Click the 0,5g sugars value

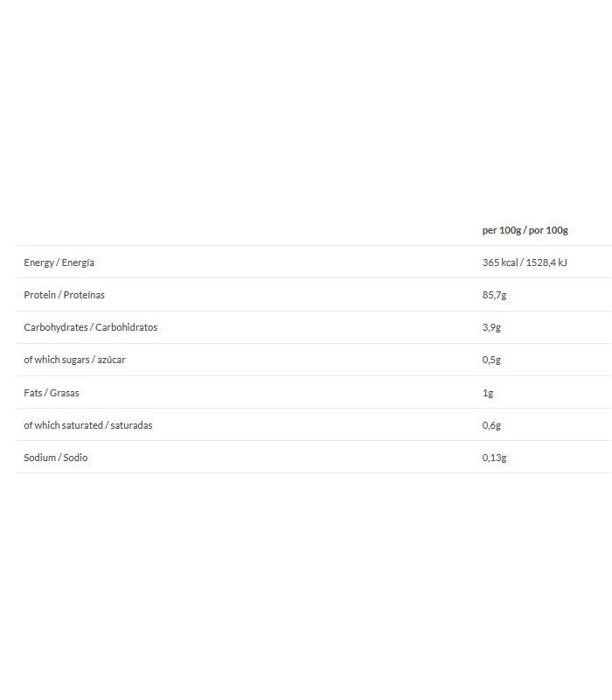pos(491,360)
